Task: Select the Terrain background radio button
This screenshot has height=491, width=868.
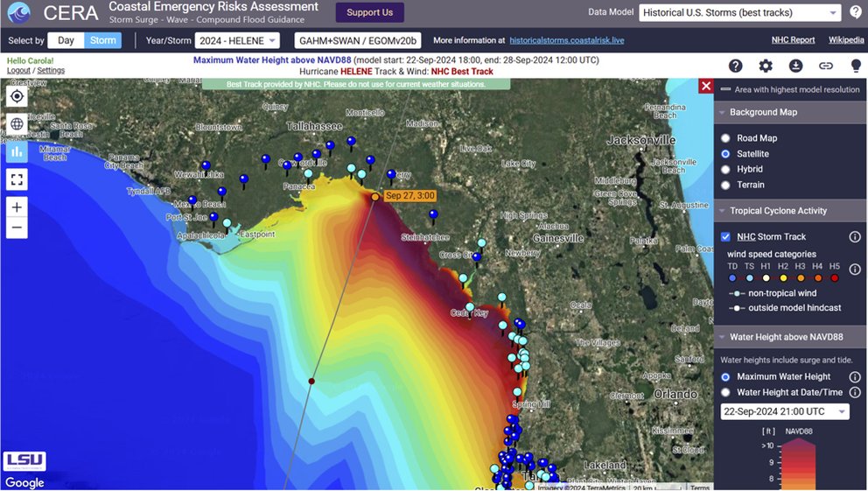Action: [x=725, y=185]
